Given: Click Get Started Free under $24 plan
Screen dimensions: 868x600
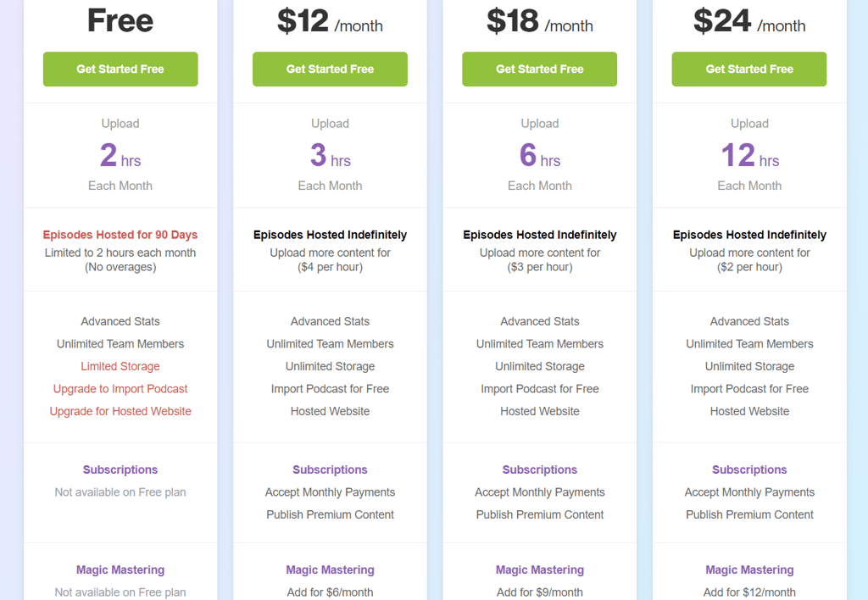Looking at the screenshot, I should (749, 69).
